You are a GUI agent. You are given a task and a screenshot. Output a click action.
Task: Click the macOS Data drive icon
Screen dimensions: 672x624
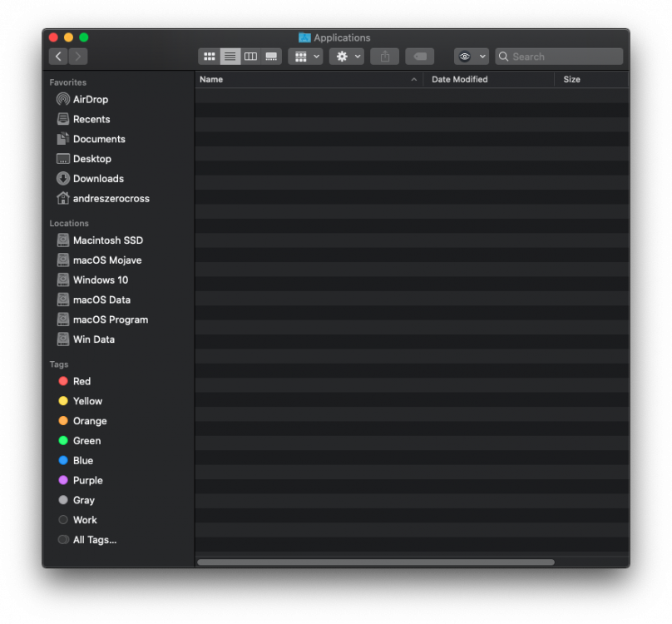(x=63, y=300)
